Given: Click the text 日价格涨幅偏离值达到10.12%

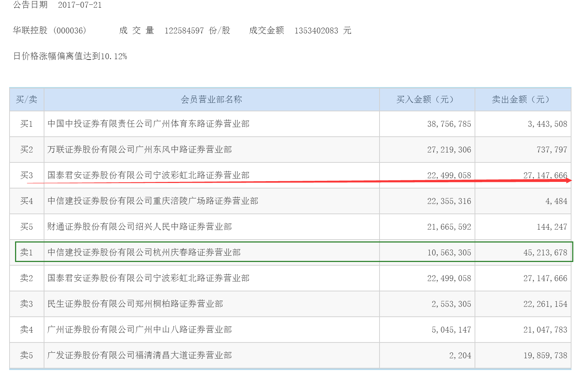Looking at the screenshot, I should pyautogui.click(x=70, y=56).
